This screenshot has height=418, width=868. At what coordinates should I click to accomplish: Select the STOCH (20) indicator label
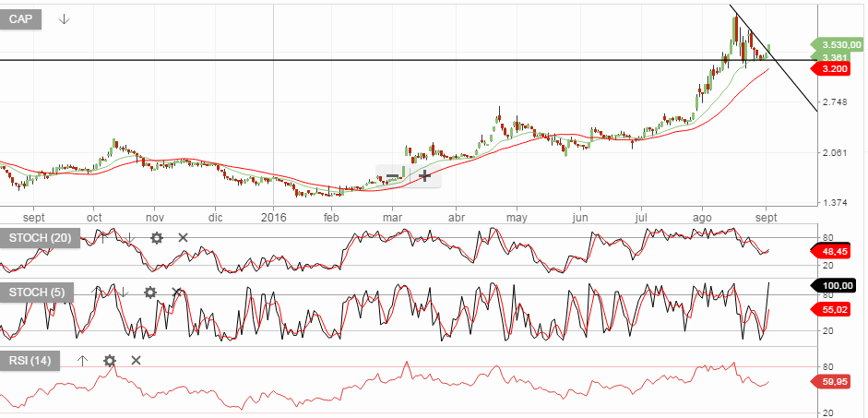[x=38, y=238]
